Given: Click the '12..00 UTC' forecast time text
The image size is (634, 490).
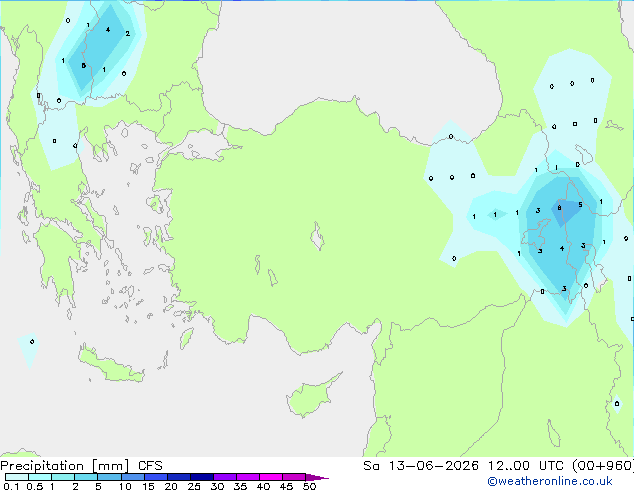Looking at the screenshot, I should (x=525, y=466).
